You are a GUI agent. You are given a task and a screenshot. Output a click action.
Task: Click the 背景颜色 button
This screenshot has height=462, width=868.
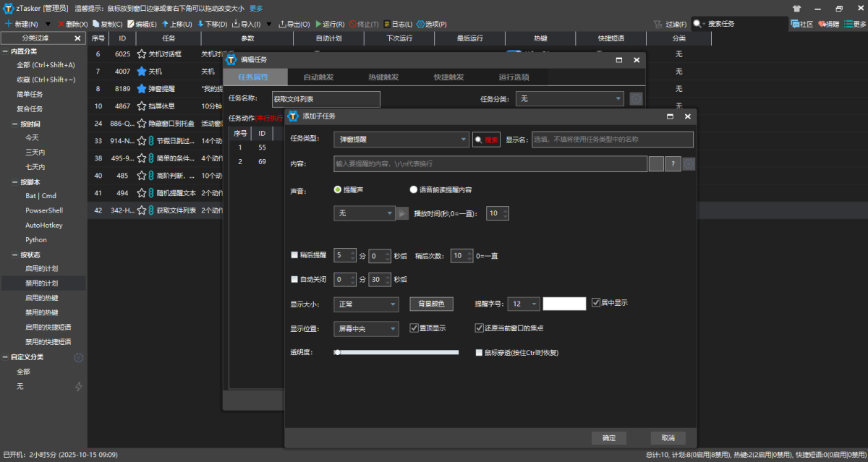pos(432,304)
